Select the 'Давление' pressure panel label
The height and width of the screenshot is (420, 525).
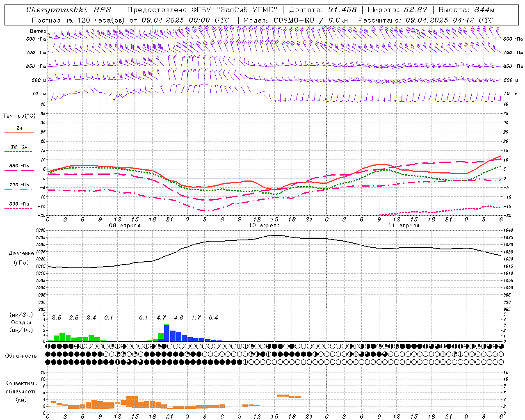[x=21, y=253]
